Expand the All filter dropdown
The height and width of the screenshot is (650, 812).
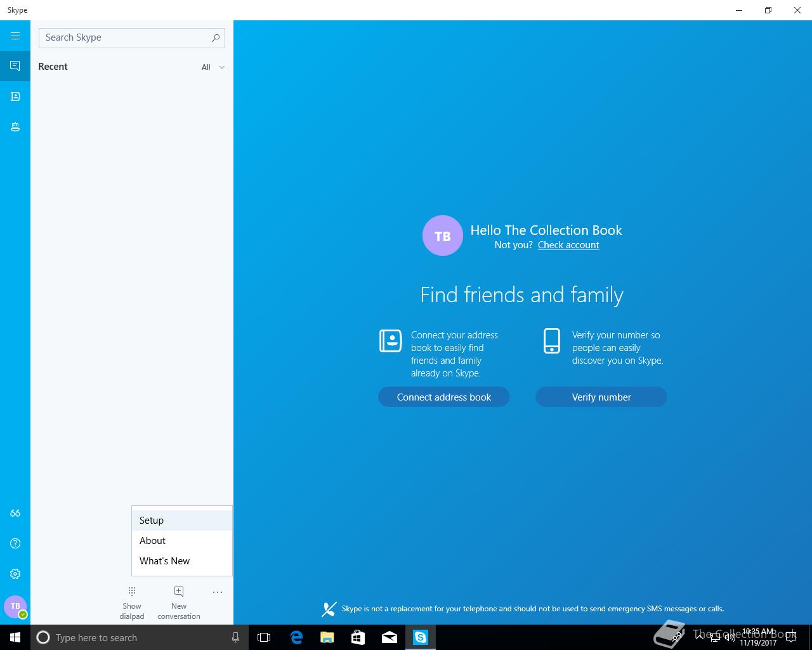[213, 67]
